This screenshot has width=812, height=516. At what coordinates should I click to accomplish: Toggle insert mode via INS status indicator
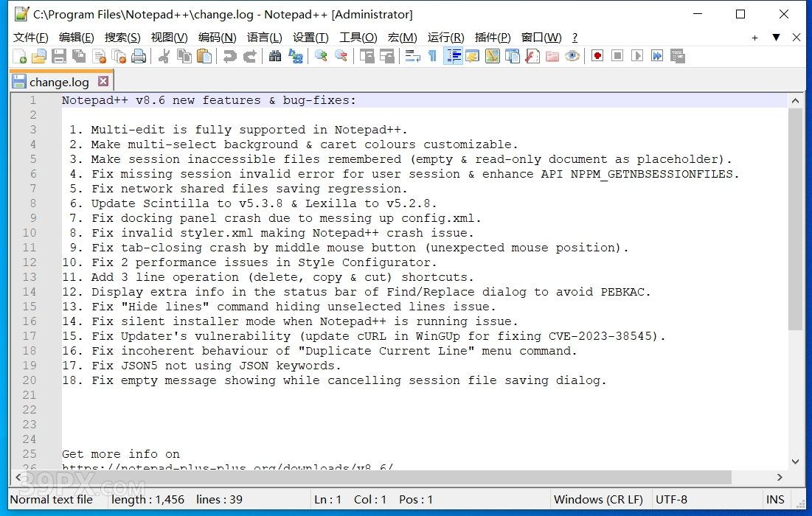click(x=775, y=499)
